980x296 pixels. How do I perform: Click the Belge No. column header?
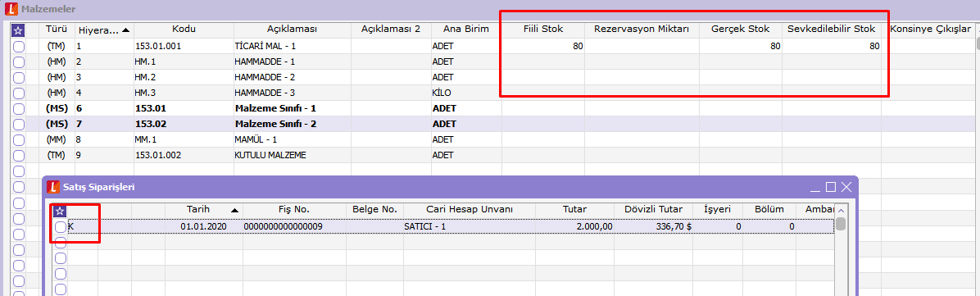[x=374, y=210]
